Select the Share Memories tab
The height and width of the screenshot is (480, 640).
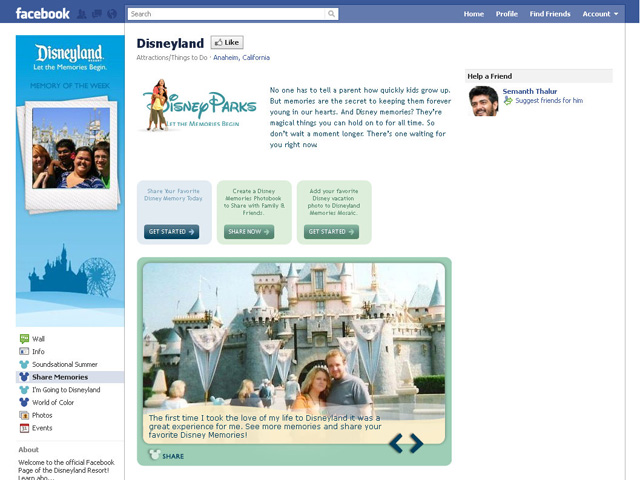point(70,377)
